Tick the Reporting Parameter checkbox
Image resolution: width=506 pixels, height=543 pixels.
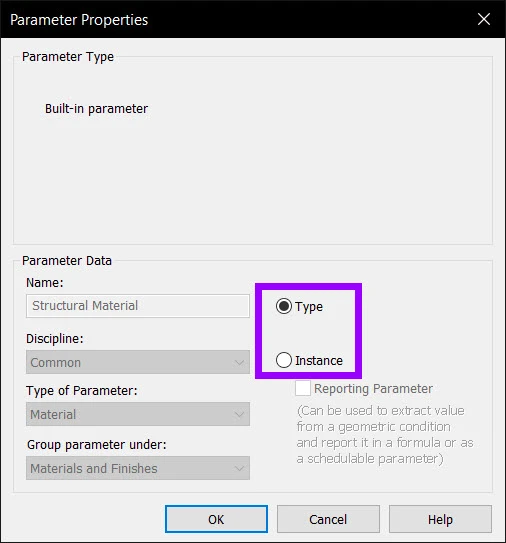[303, 388]
